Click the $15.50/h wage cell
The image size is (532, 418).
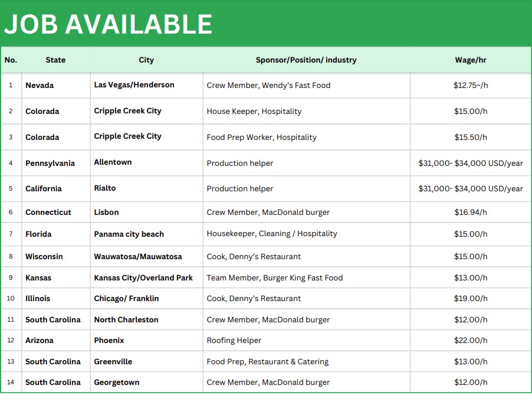pos(471,138)
